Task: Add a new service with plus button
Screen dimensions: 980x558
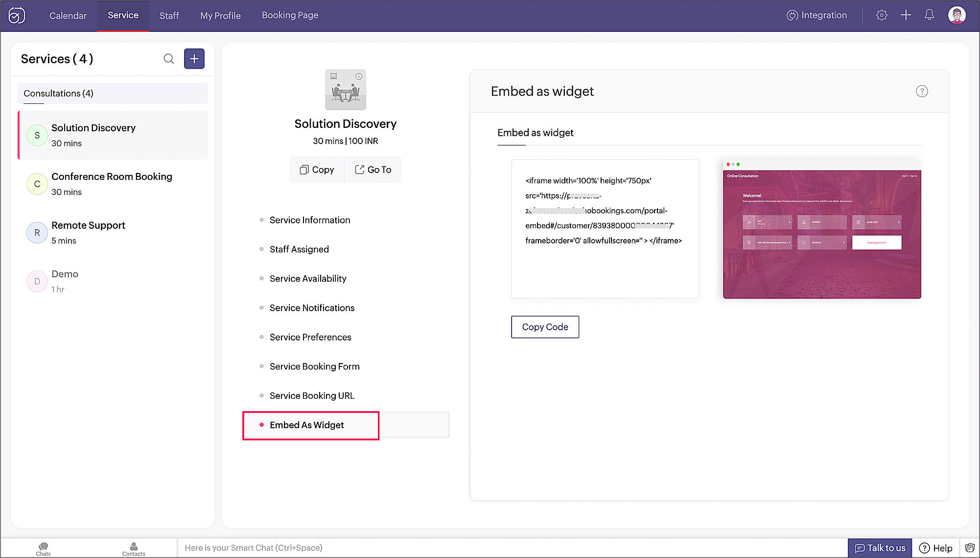Action: coord(194,59)
